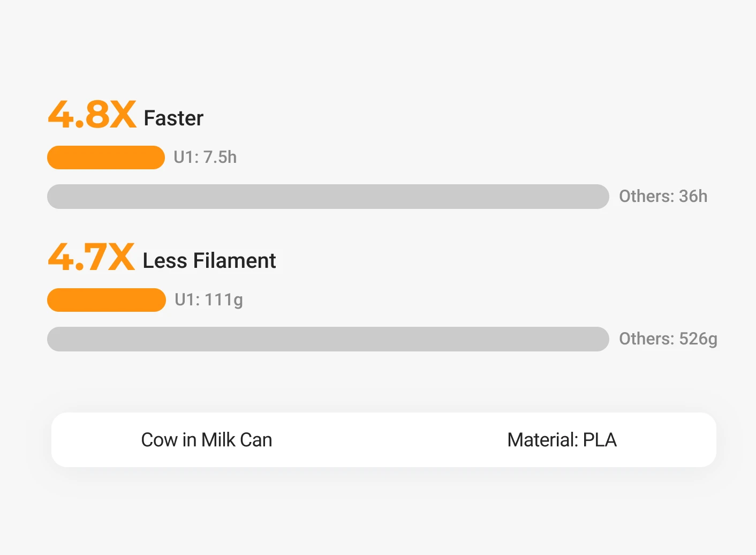Viewport: 756px width, 555px height.
Task: Click the Faster heading text
Action: tap(173, 118)
